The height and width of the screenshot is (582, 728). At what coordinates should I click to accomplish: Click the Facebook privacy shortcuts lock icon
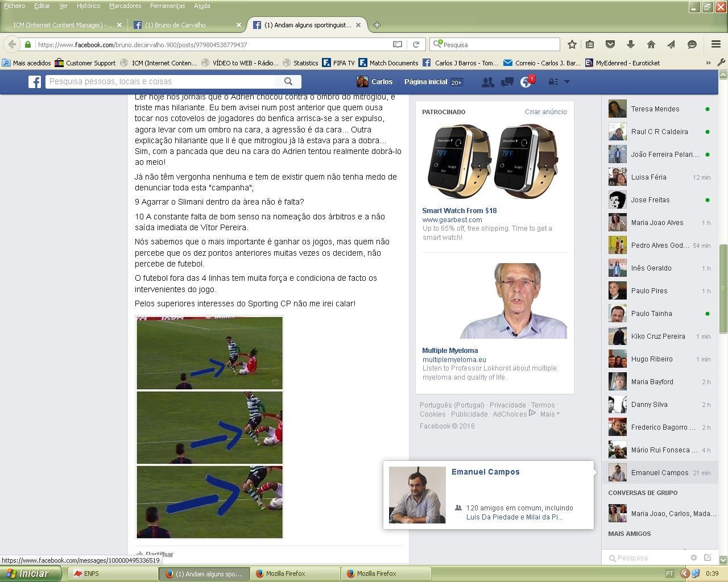(x=552, y=82)
